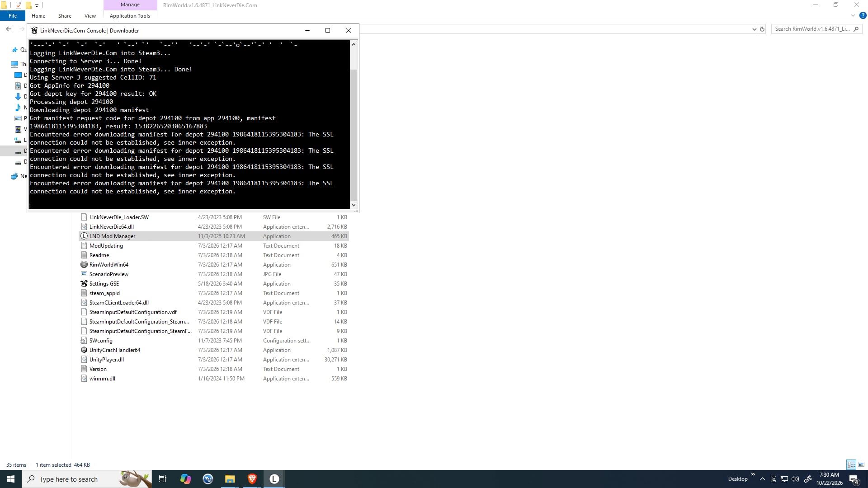This screenshot has width=868, height=488.
Task: Click the Brave browser taskbar icon
Action: coord(252,479)
